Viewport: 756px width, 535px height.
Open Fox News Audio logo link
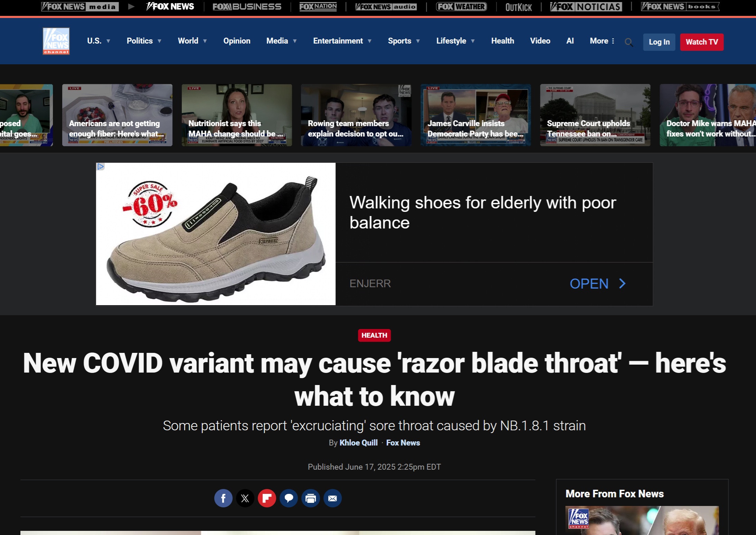(x=386, y=7)
